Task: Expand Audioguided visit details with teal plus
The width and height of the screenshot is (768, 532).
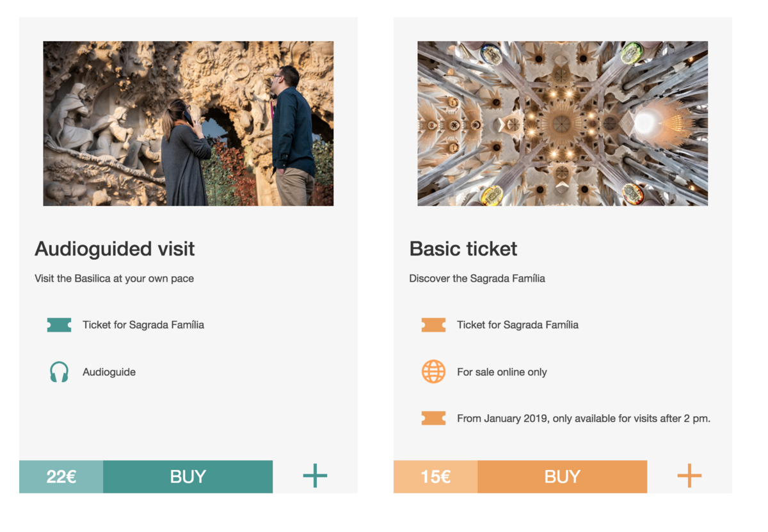Action: pyautogui.click(x=315, y=476)
